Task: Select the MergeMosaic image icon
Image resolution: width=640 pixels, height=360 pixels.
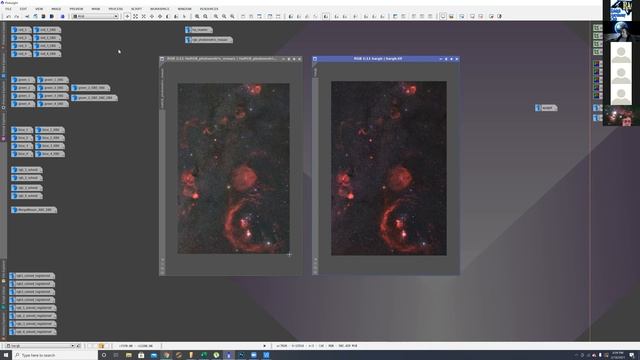Action: (x=34, y=210)
